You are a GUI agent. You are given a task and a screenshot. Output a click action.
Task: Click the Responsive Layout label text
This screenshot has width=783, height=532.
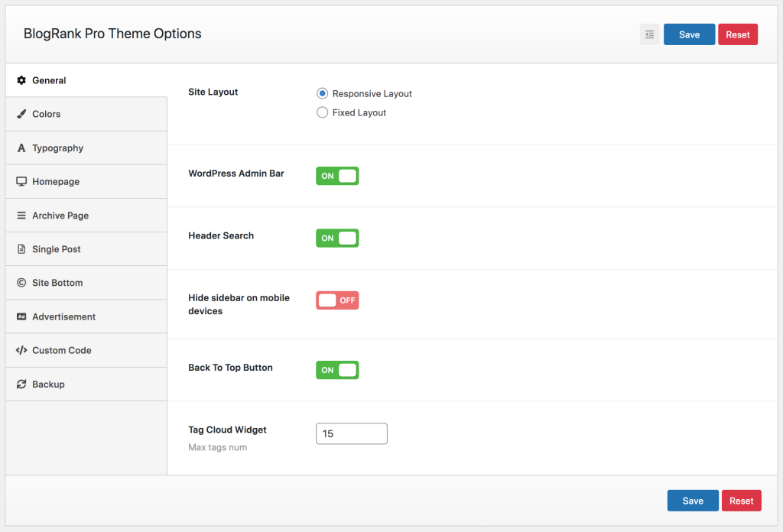[372, 94]
